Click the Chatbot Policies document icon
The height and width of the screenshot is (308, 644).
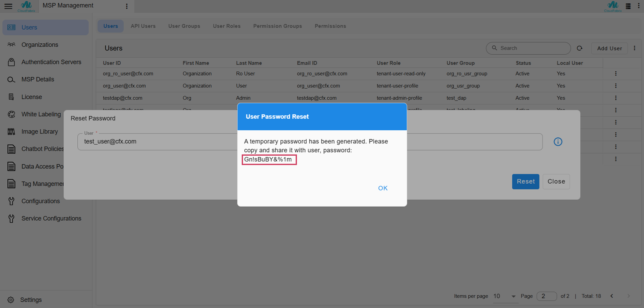click(x=11, y=149)
